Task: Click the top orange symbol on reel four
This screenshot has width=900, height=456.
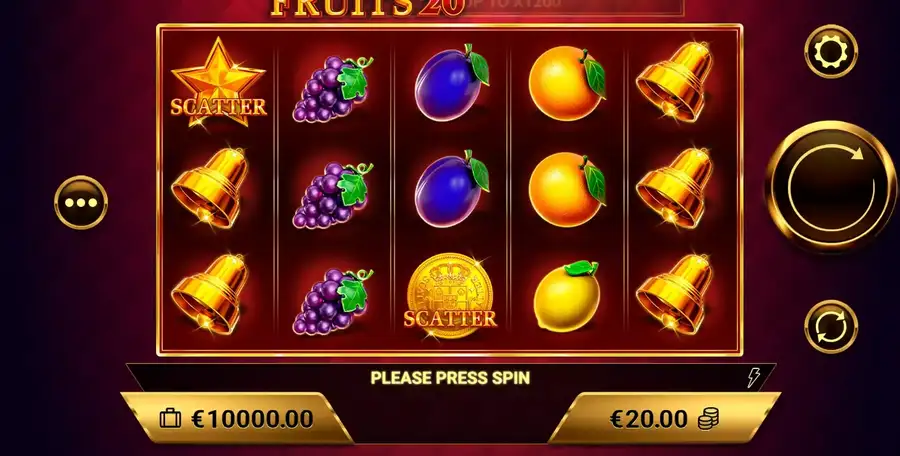Action: (x=567, y=83)
